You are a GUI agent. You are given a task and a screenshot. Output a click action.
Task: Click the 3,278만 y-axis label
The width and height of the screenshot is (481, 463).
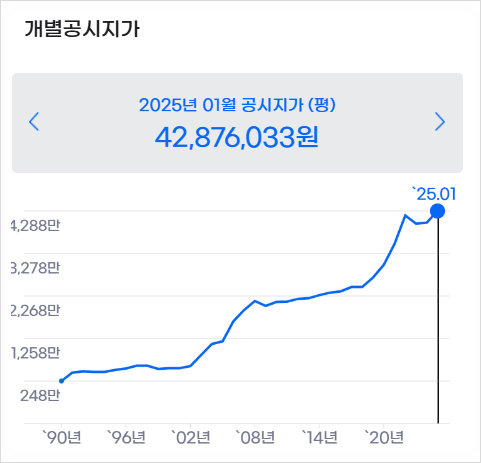click(x=36, y=268)
